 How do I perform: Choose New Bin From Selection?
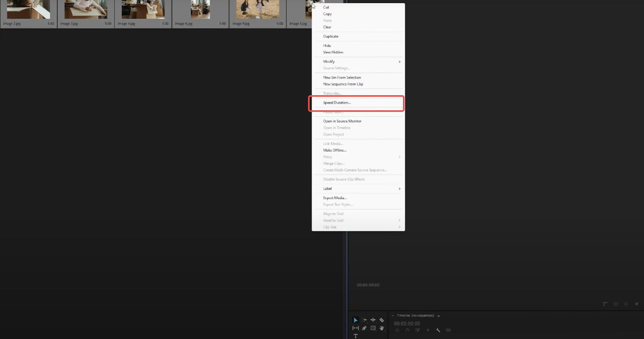click(358, 77)
